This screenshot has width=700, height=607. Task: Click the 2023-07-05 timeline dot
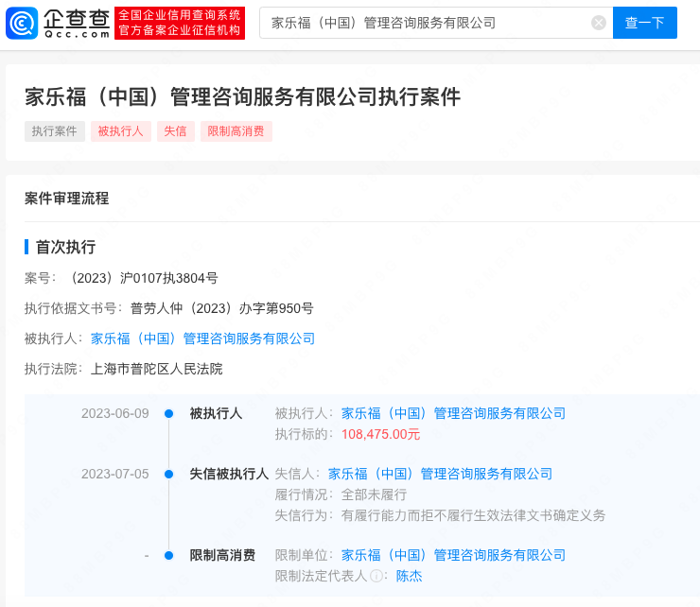pos(168,474)
